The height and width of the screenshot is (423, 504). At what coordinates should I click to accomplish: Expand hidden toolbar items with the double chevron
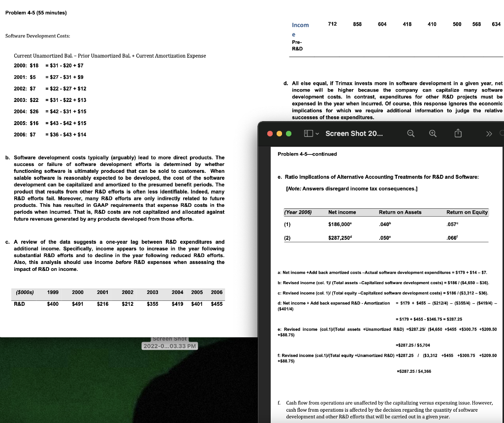click(x=489, y=133)
